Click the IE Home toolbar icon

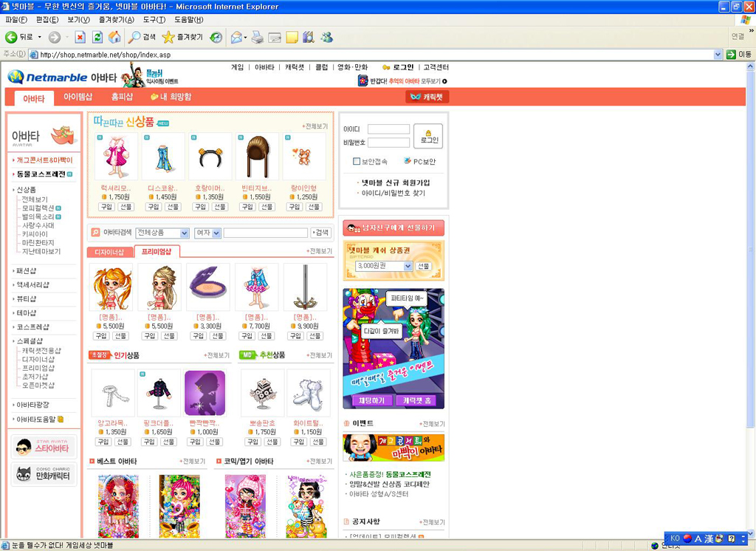(x=114, y=37)
